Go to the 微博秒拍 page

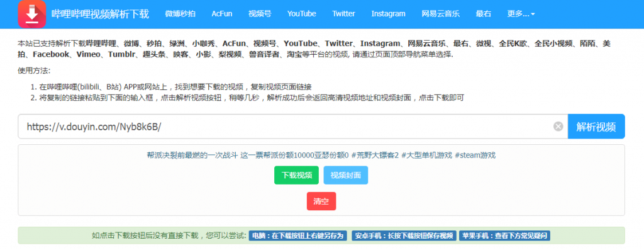[x=180, y=14]
